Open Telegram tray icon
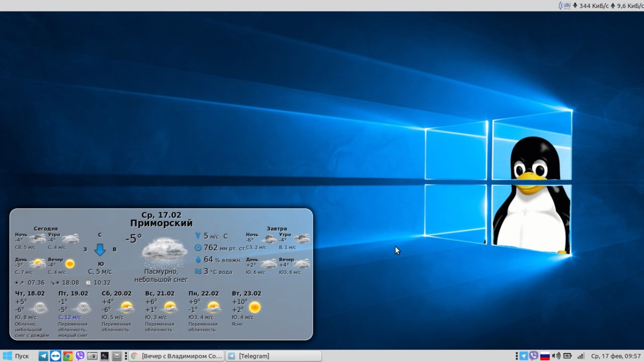Viewport: 644px width, 362px height. 524,356
